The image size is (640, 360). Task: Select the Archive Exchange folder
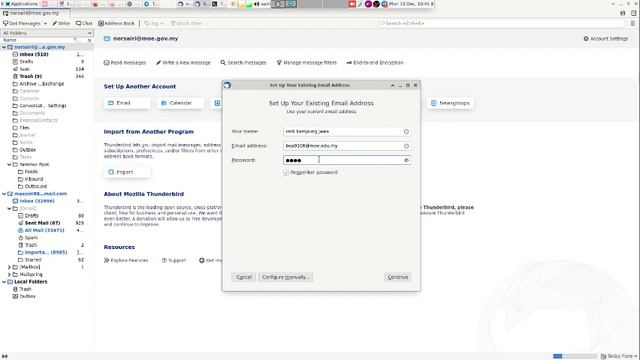tap(42, 84)
